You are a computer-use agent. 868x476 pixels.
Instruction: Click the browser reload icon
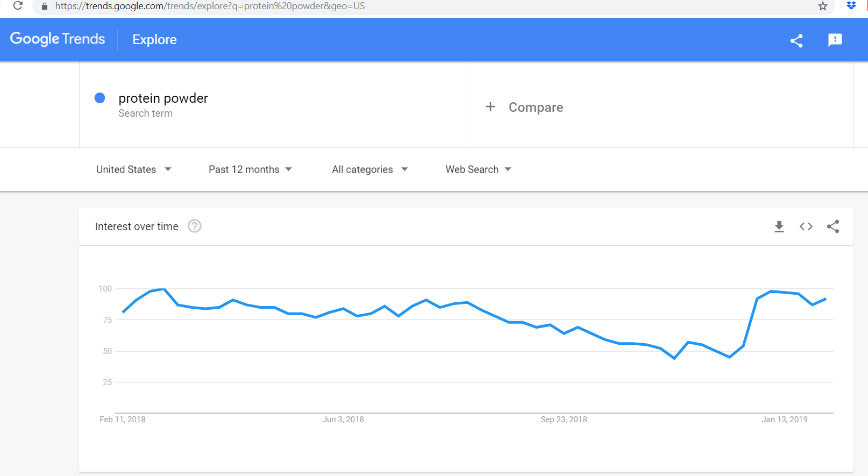pyautogui.click(x=18, y=6)
